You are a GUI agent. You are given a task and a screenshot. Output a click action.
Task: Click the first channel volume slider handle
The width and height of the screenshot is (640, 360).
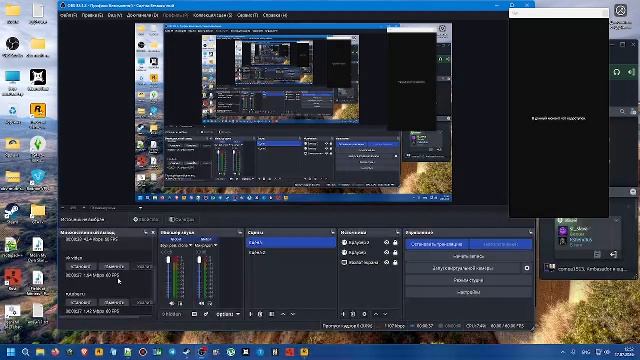(x=168, y=260)
